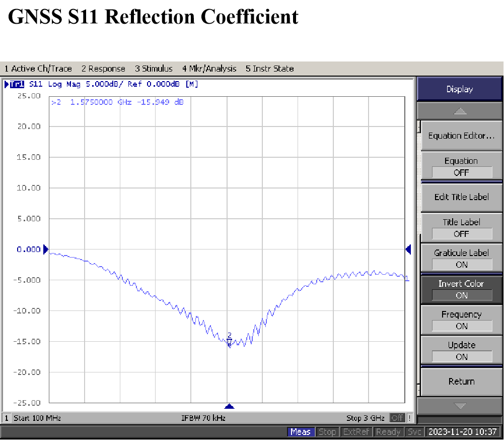
Task: Click the left reference level marker at 0.000
Action: pyautogui.click(x=45, y=249)
